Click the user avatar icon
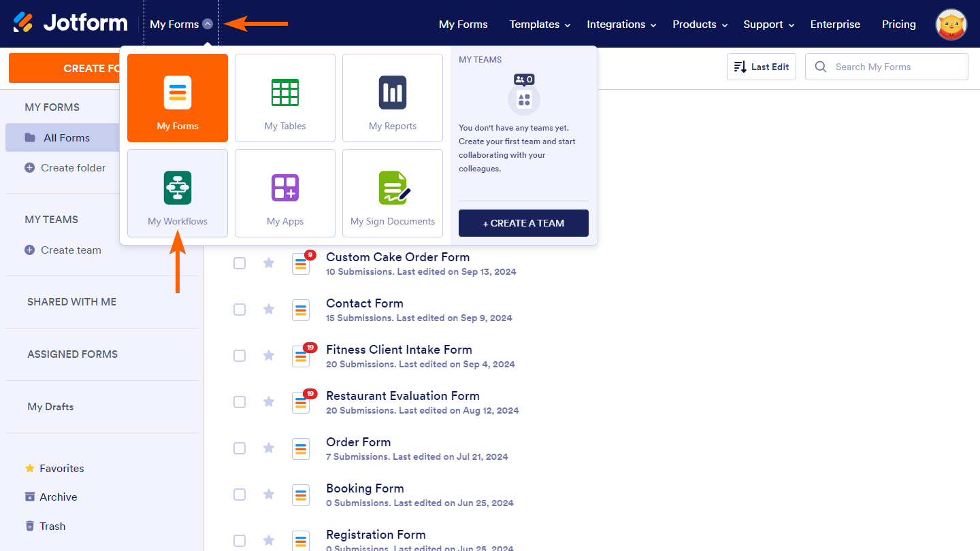 (x=951, y=24)
